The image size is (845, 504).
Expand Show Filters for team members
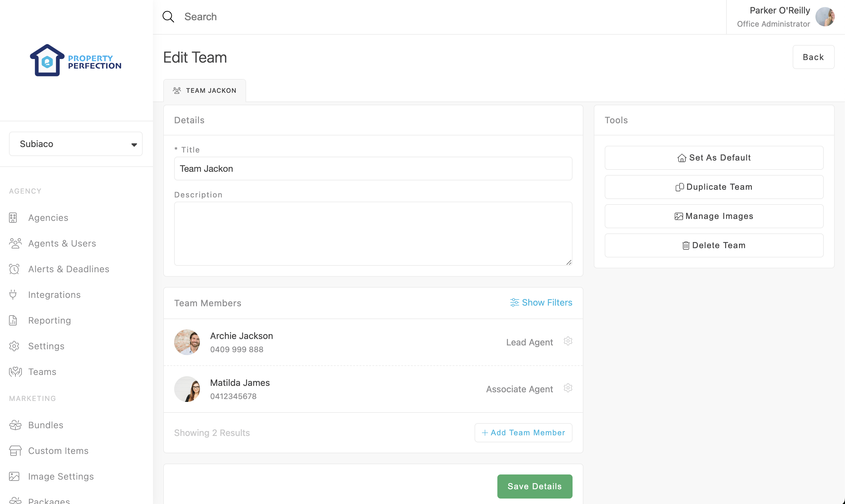(541, 302)
